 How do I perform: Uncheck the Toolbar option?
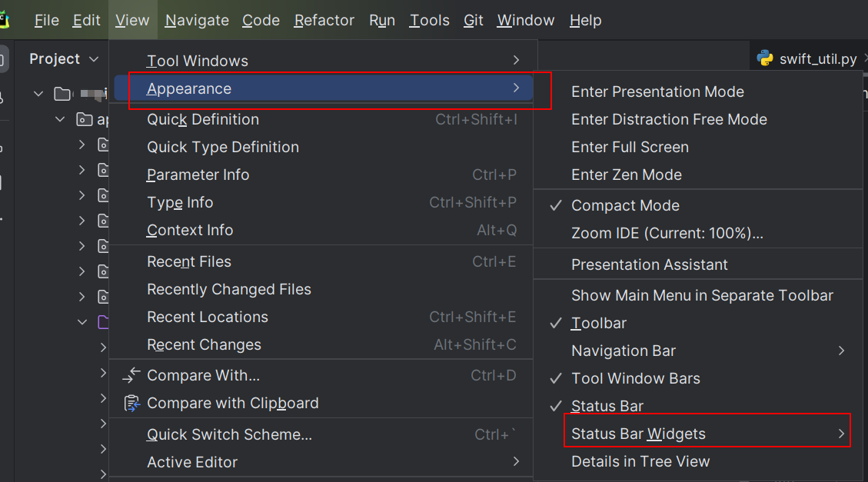pos(598,323)
